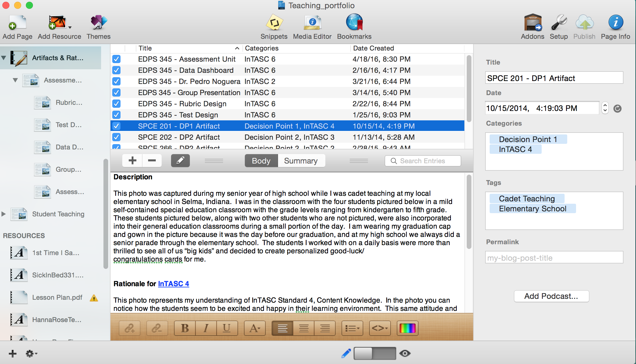Image resolution: width=636 pixels, height=364 pixels.
Task: Uncheck the SPCE 202 - DP2 Artifact checkbox
Action: [x=116, y=137]
